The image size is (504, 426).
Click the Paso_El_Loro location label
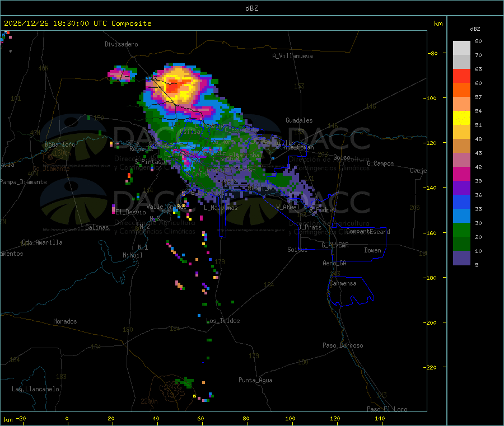point(387,409)
